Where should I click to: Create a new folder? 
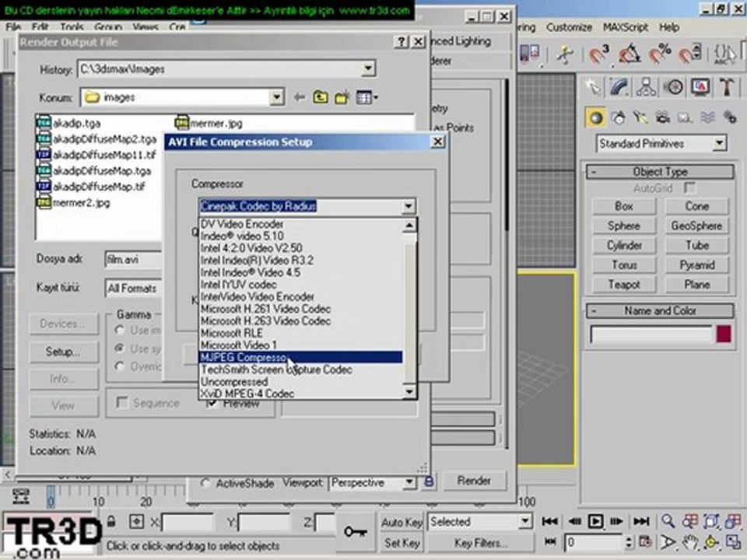tap(342, 98)
